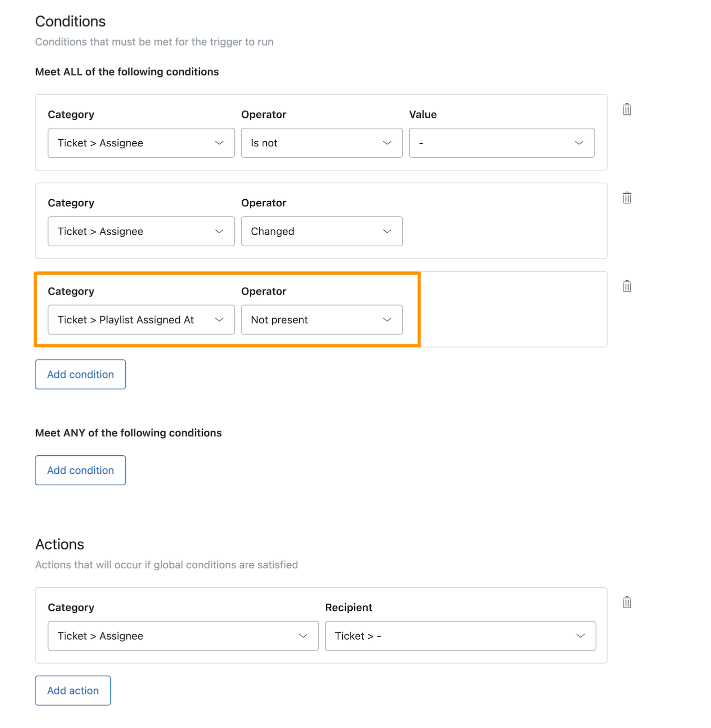Click chevron arrow of the Recipient dropdown
Image resolution: width=711 pixels, height=728 pixels.
pos(580,636)
